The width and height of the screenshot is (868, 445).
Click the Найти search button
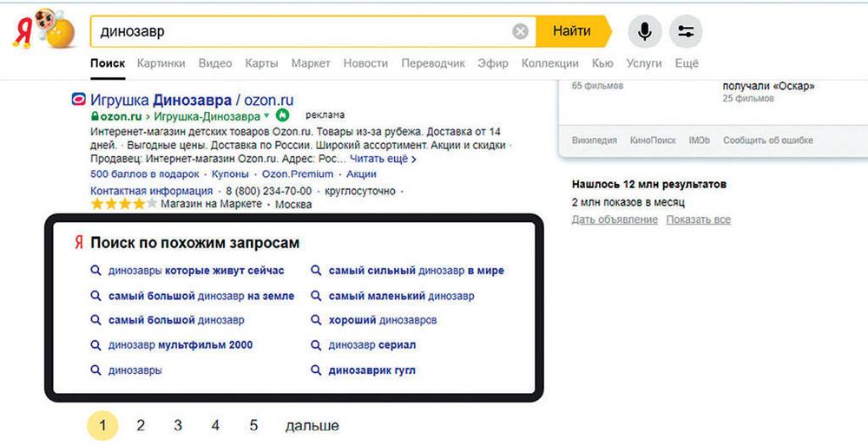click(574, 31)
